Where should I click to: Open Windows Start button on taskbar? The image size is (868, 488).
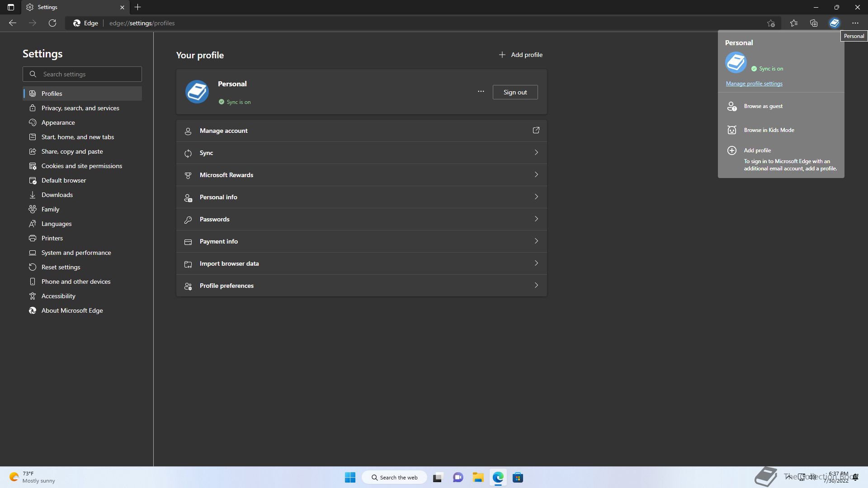coord(350,478)
